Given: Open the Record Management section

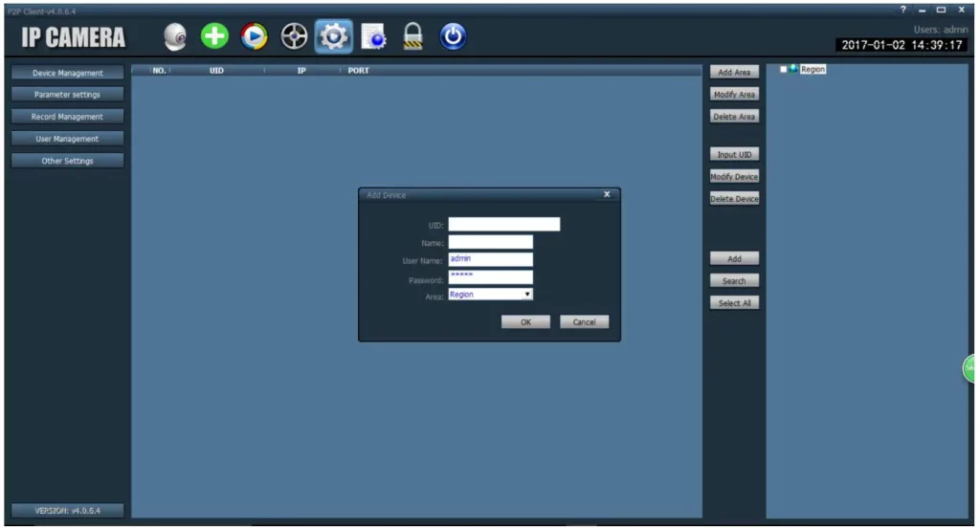Looking at the screenshot, I should [68, 117].
